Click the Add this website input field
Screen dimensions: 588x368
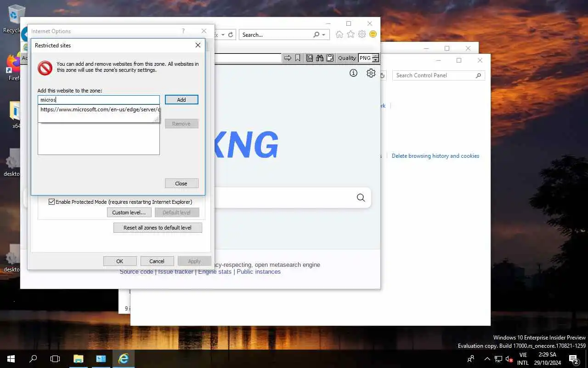click(x=99, y=100)
